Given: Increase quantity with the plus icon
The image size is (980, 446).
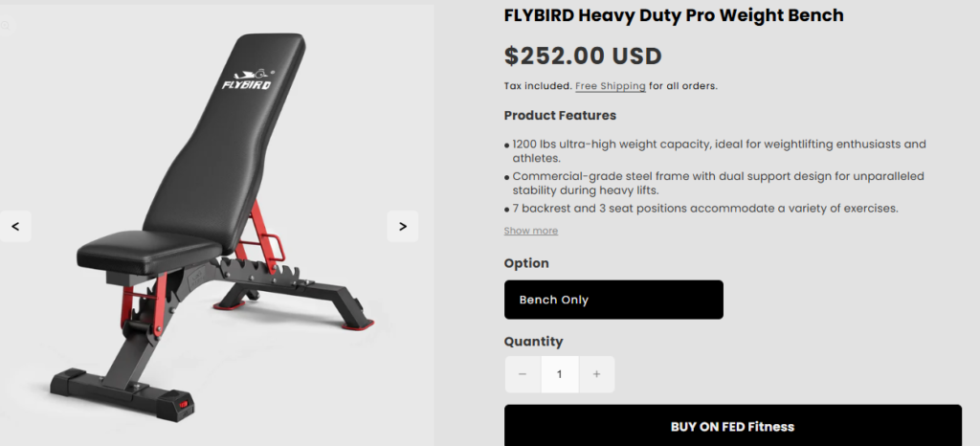Looking at the screenshot, I should (596, 374).
